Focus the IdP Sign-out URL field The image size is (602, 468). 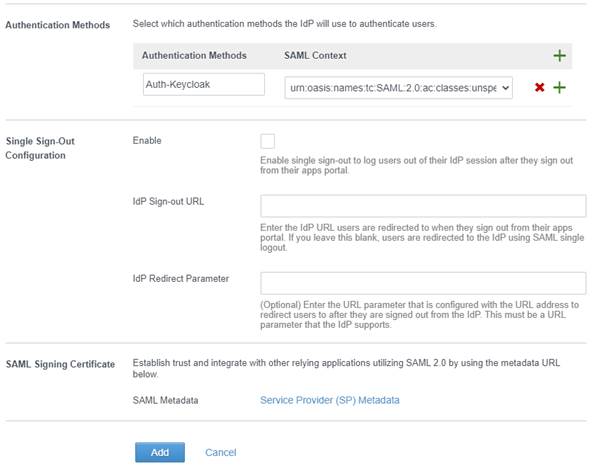tap(422, 206)
